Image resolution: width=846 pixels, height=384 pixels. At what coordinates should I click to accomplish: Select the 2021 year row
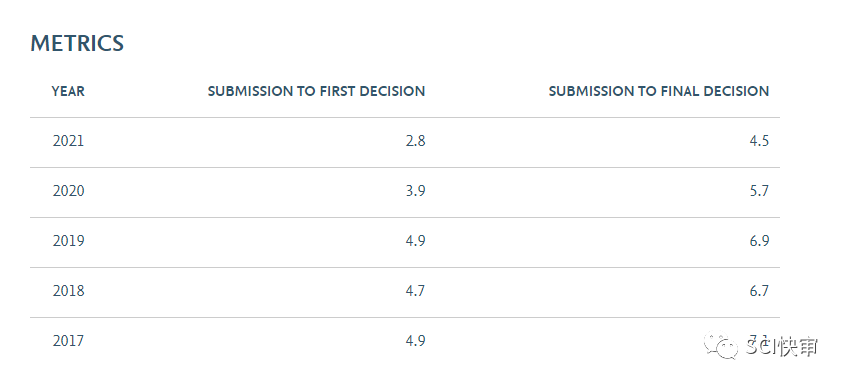[405, 142]
